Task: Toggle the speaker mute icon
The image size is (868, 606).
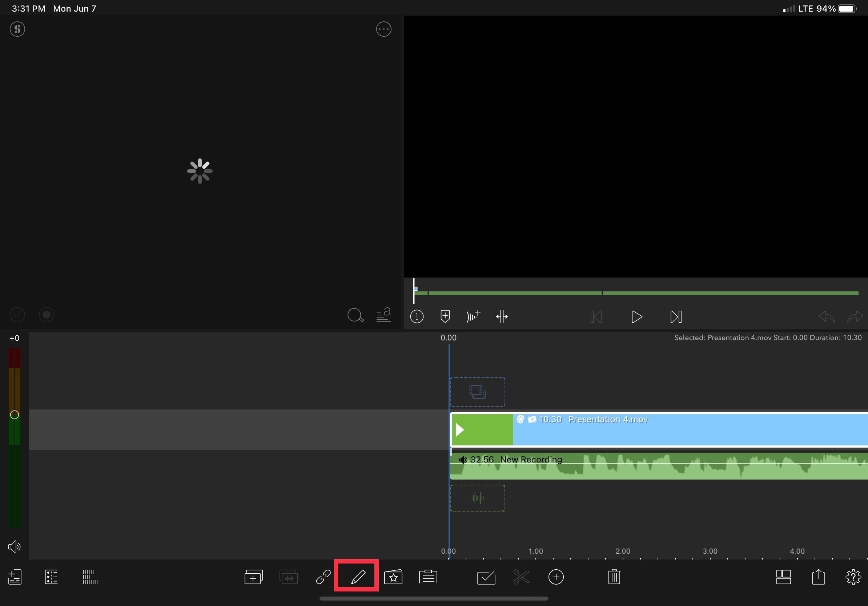Action: [15, 546]
